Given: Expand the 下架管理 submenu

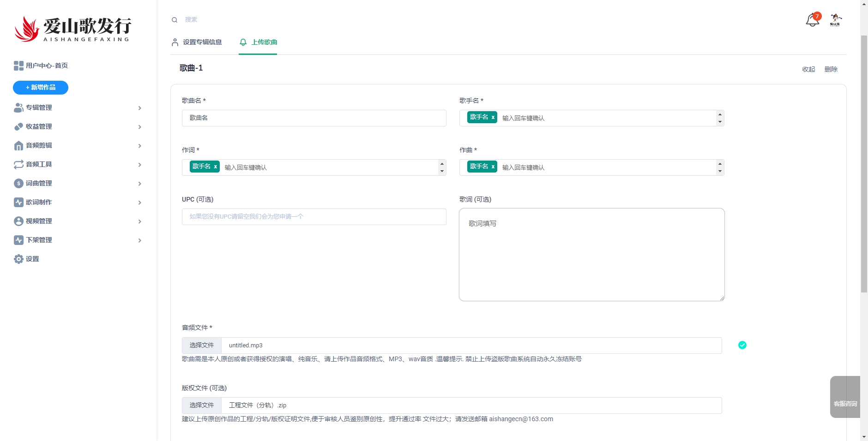Looking at the screenshot, I should click(x=139, y=240).
